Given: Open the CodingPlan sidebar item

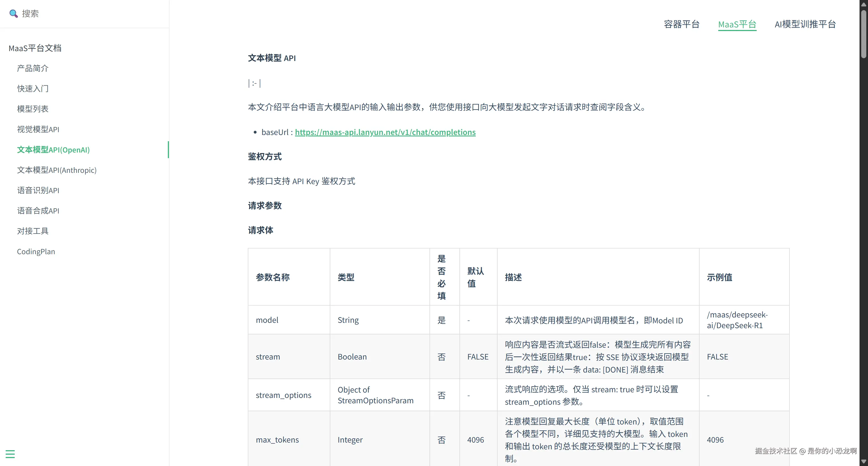Looking at the screenshot, I should coord(36,252).
